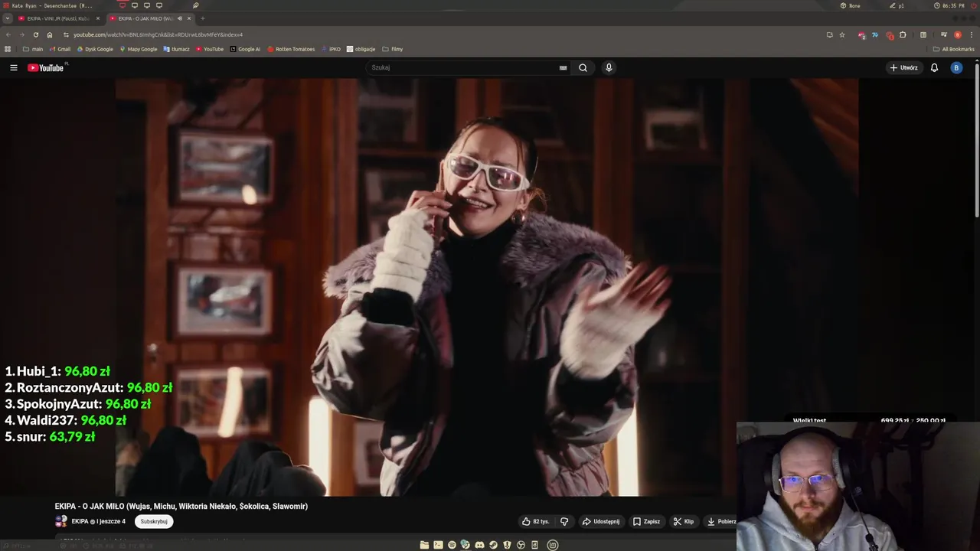Open a new browser tab with plus
This screenshot has height=551, width=980.
pyautogui.click(x=202, y=18)
